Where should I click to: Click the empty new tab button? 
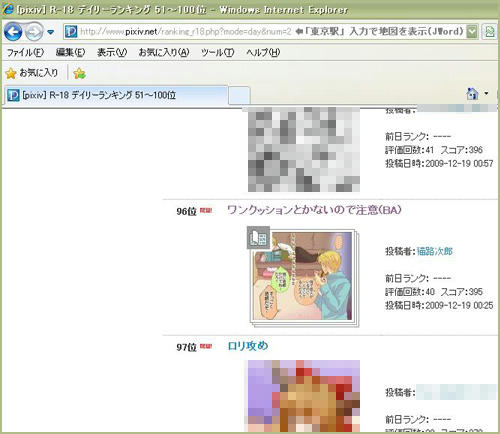pos(239,96)
